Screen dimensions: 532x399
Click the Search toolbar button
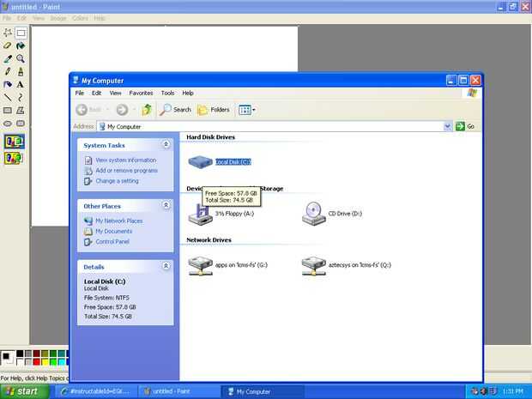click(175, 110)
